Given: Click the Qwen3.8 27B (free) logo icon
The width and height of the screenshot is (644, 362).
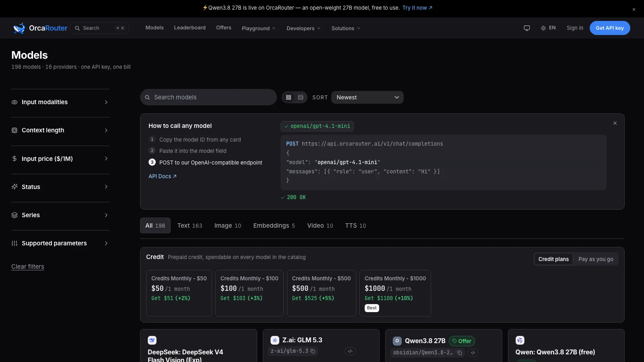Looking at the screenshot, I should (520, 340).
